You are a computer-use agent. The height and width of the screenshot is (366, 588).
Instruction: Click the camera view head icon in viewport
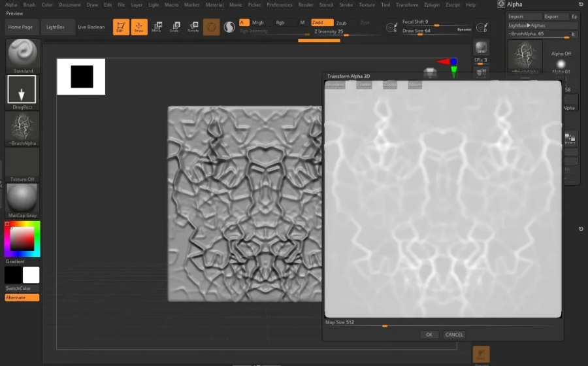(430, 72)
